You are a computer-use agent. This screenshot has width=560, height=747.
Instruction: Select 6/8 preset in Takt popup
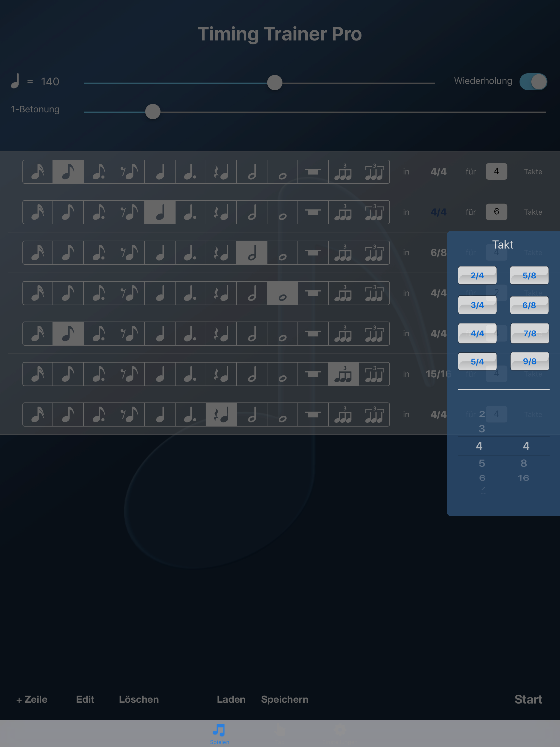click(x=529, y=305)
